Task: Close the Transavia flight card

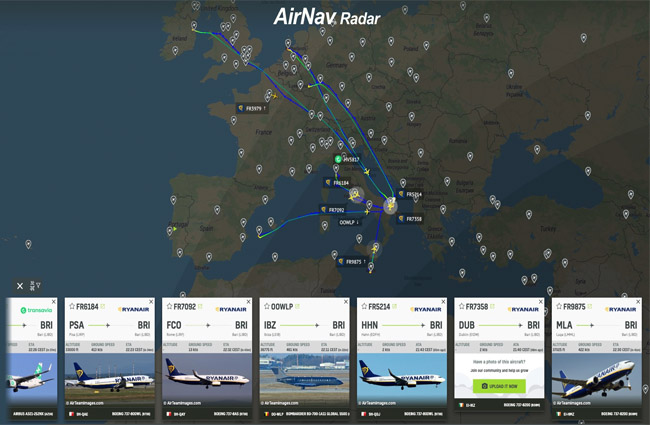Action: click(53, 301)
